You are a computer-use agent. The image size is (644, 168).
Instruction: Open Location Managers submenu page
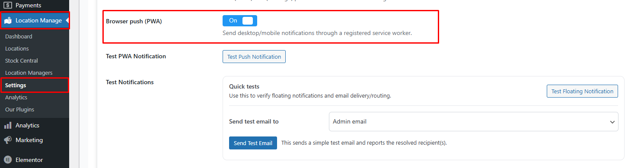tap(29, 73)
